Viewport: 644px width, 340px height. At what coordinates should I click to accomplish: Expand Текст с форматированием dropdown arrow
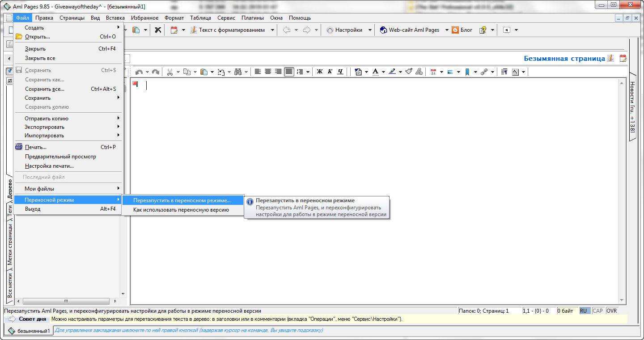click(x=272, y=30)
